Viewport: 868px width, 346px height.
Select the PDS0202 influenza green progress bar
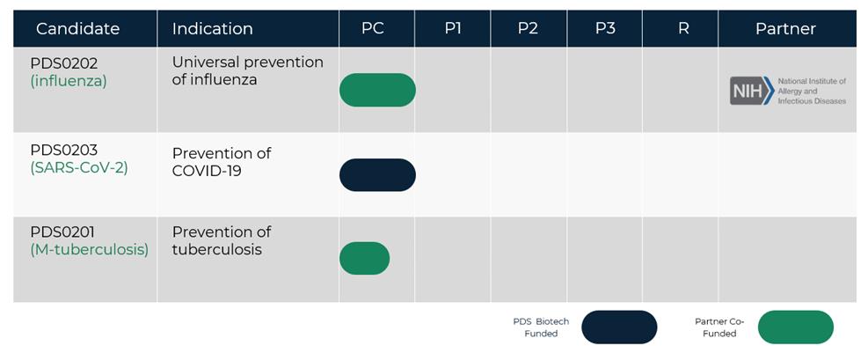tap(377, 90)
